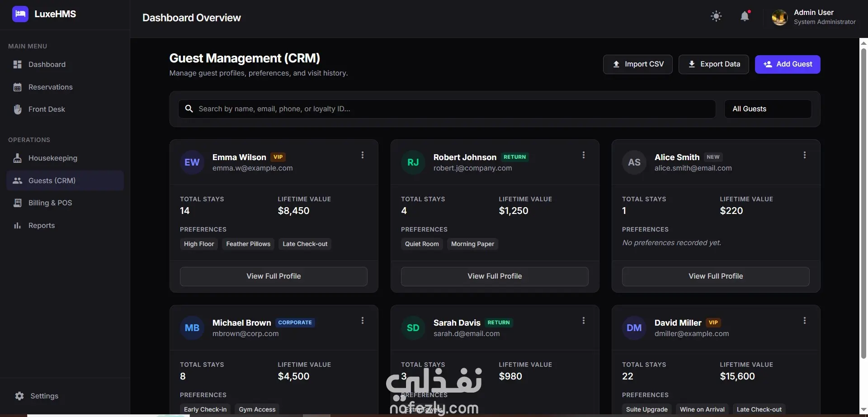This screenshot has height=417, width=868.
Task: Click Sarah Davis's SD avatar
Action: coord(413,328)
